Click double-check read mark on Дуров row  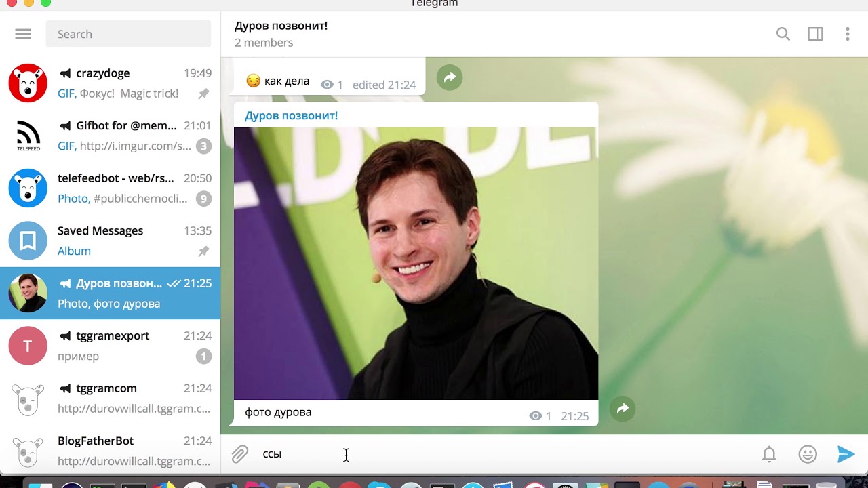point(174,283)
